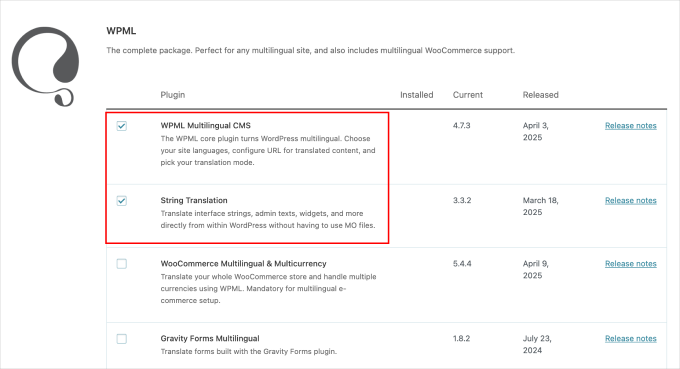Click 'Translate interface strings' description

pos(268,219)
